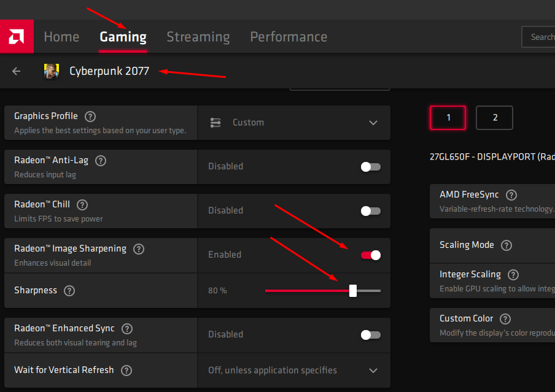Switch to the Streaming tab
Image resolution: width=555 pixels, height=392 pixels.
click(198, 37)
